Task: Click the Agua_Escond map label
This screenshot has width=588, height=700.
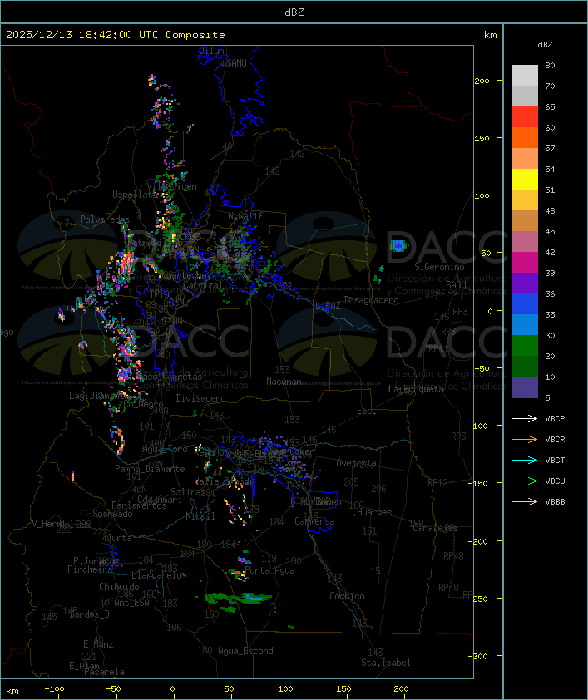Action: [245, 651]
